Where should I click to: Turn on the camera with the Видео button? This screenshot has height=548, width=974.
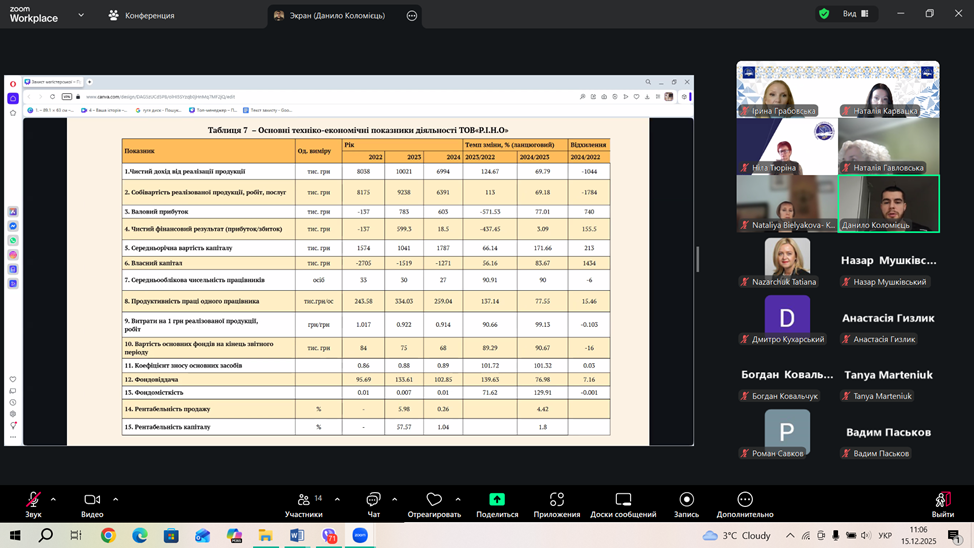pos(92,500)
